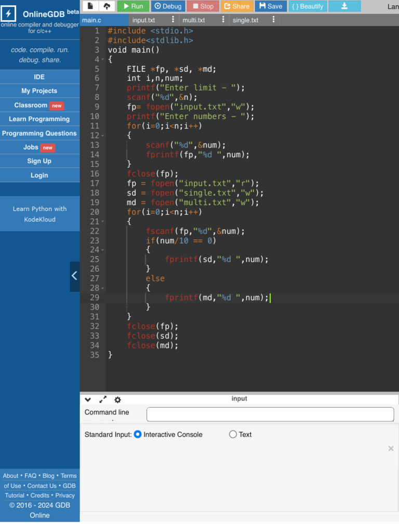Open the Contact Us link
The height and width of the screenshot is (532, 399).
(42, 486)
